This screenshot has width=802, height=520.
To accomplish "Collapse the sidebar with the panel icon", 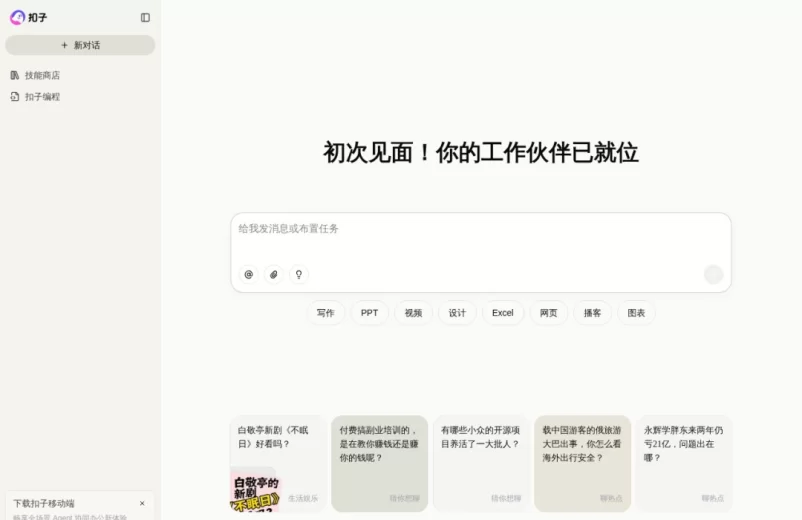I will [145, 17].
